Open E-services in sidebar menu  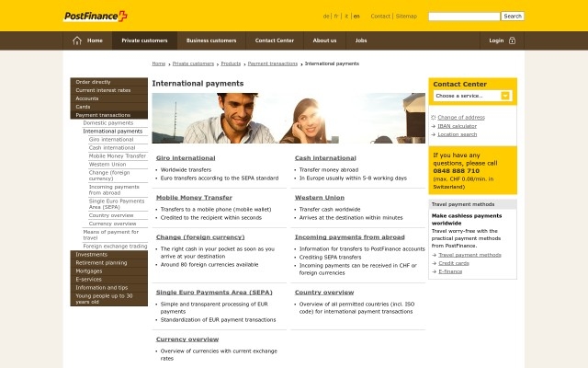point(108,280)
